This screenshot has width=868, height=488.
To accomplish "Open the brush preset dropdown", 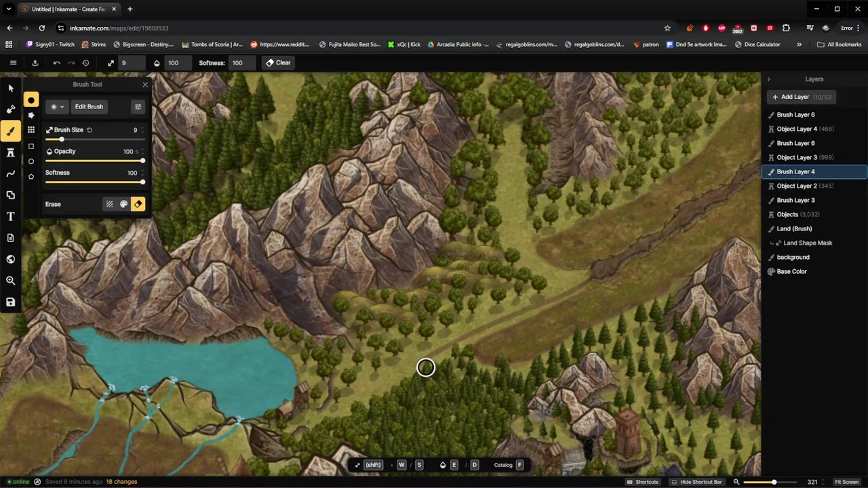I will coord(56,106).
